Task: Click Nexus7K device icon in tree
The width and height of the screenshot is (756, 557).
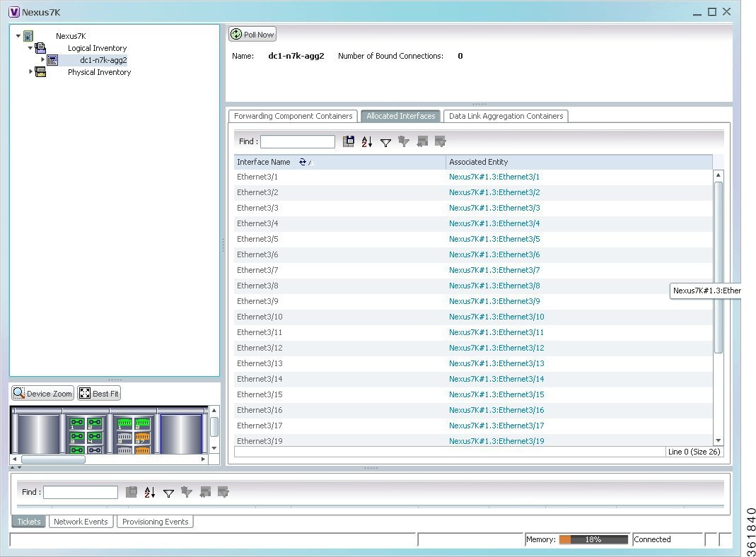Action: (x=28, y=35)
